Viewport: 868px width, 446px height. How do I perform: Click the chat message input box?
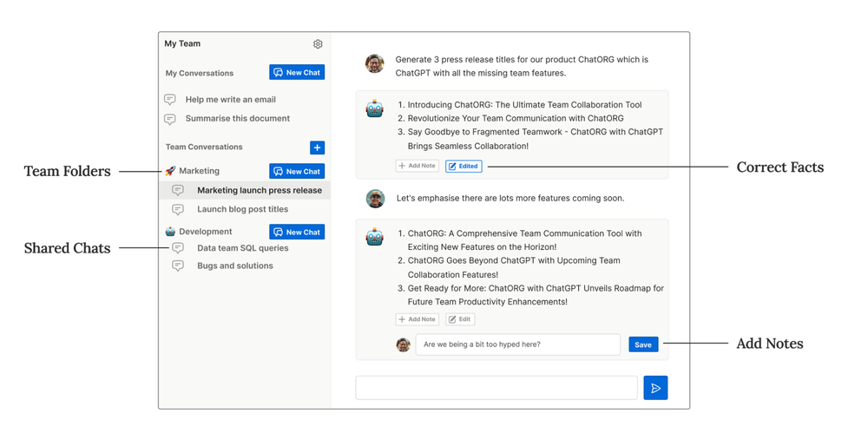[x=496, y=388]
